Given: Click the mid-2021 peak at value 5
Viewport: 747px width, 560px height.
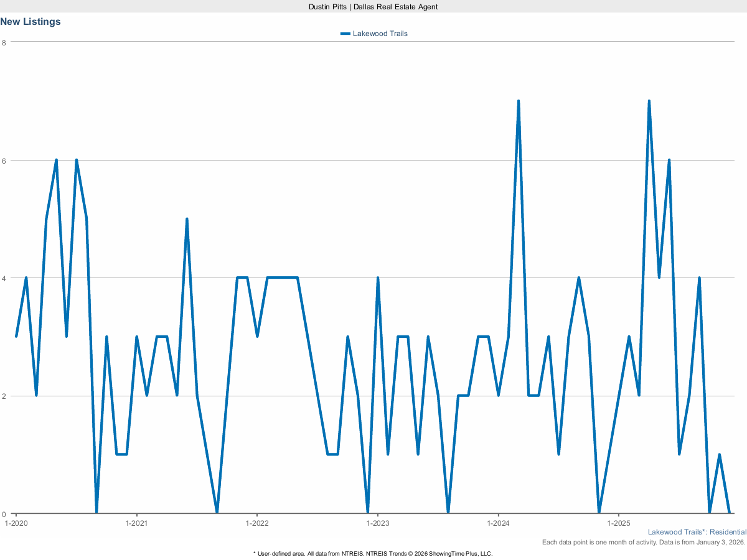Looking at the screenshot, I should pyautogui.click(x=187, y=220).
